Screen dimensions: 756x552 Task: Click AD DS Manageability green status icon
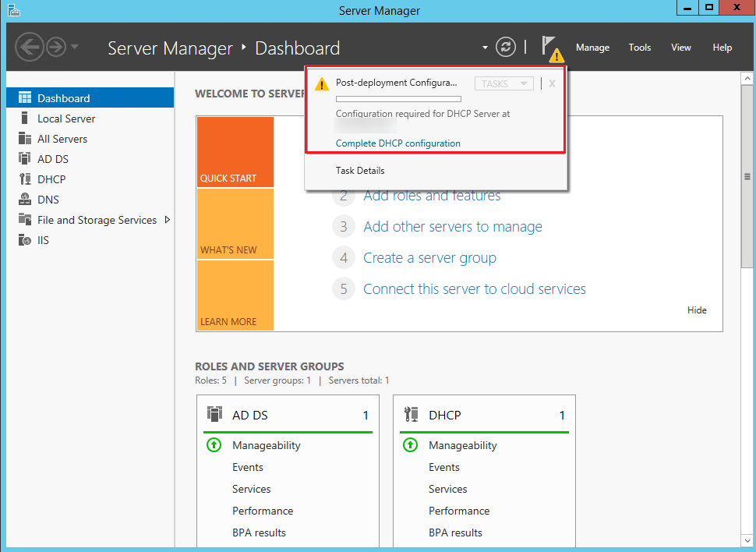click(x=214, y=445)
